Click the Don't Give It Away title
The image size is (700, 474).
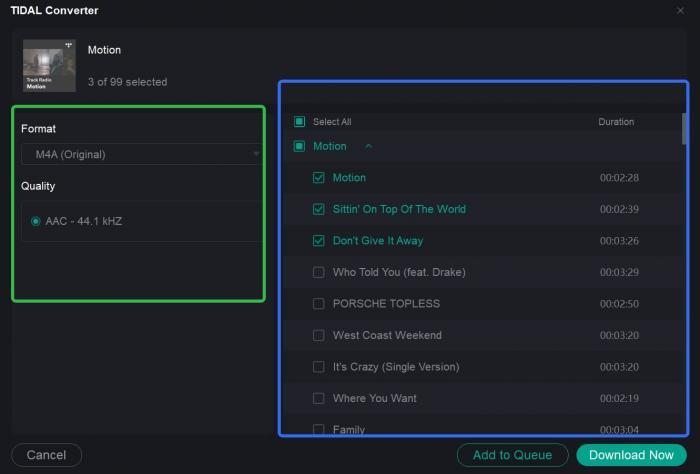[378, 241]
